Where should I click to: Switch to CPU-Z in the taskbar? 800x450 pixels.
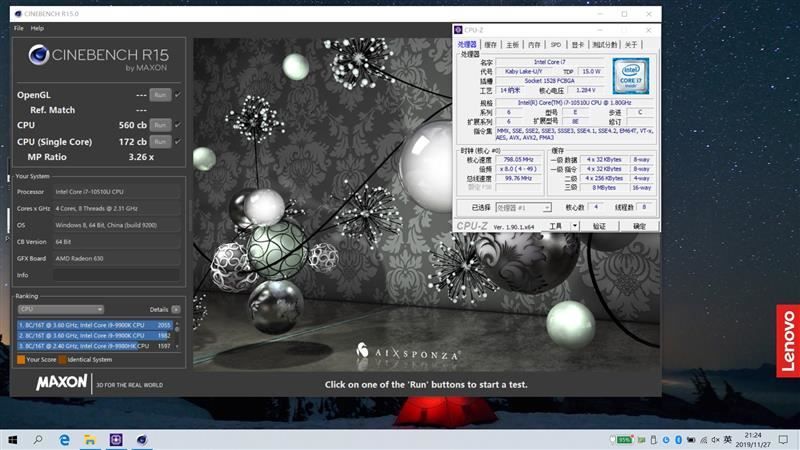pos(116,440)
